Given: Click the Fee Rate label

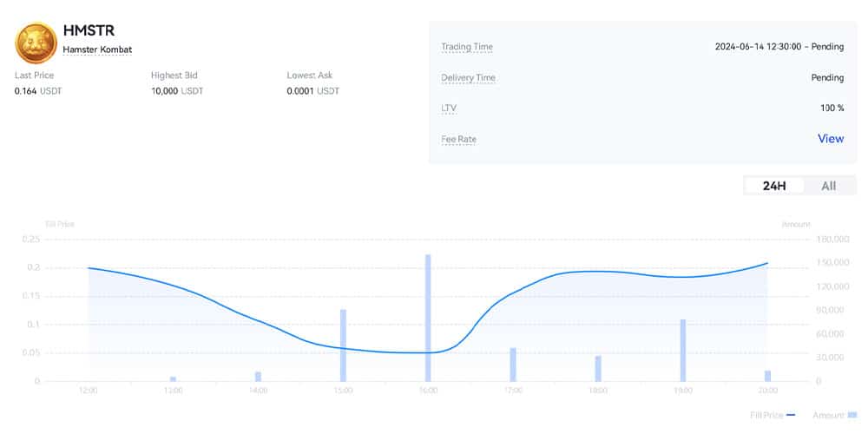Looking at the screenshot, I should [x=458, y=139].
